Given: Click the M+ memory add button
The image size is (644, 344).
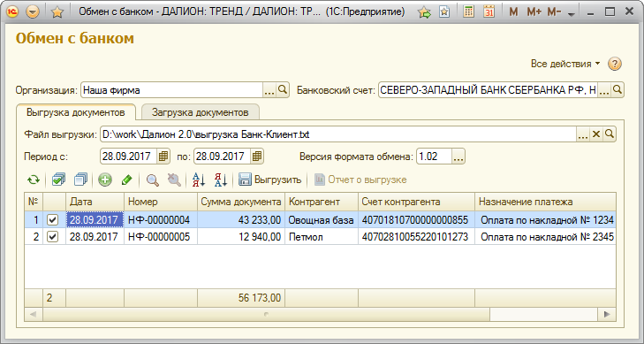Looking at the screenshot, I should point(534,11).
